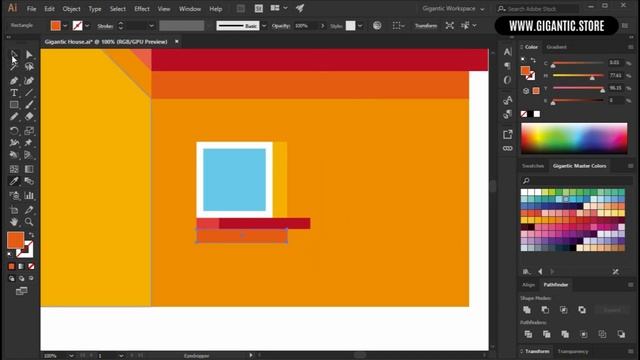Set toolbar paint mode to Color
Image resolution: width=640 pixels, height=360 pixels.
coord(11,267)
